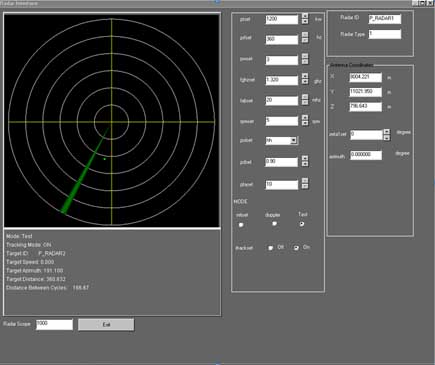Click the green target dot on radar

pos(105,159)
